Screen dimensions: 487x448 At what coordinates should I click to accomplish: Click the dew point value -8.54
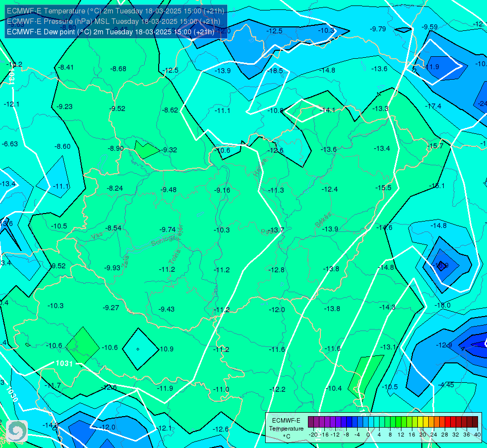[113, 228]
